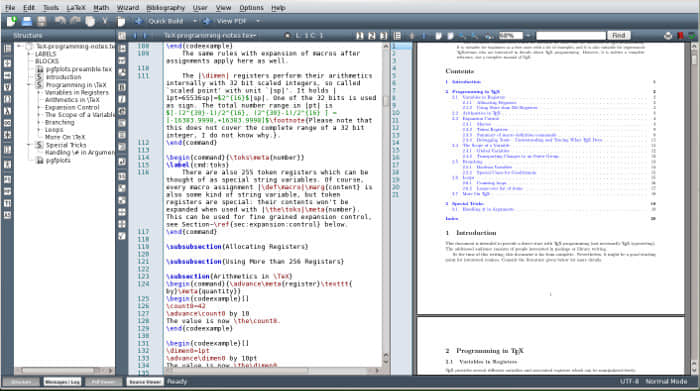Toggle the Messages / Log panel
The width and height of the screenshot is (700, 391).
point(62,382)
